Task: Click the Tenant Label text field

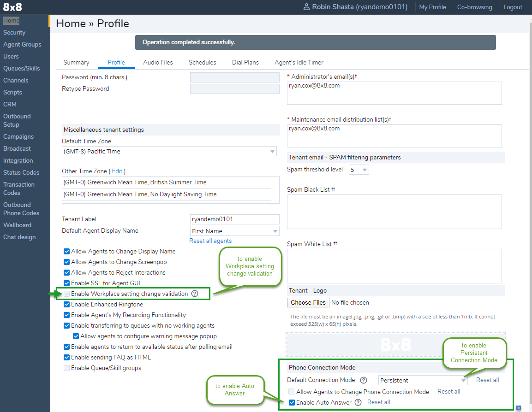Action: [235, 219]
